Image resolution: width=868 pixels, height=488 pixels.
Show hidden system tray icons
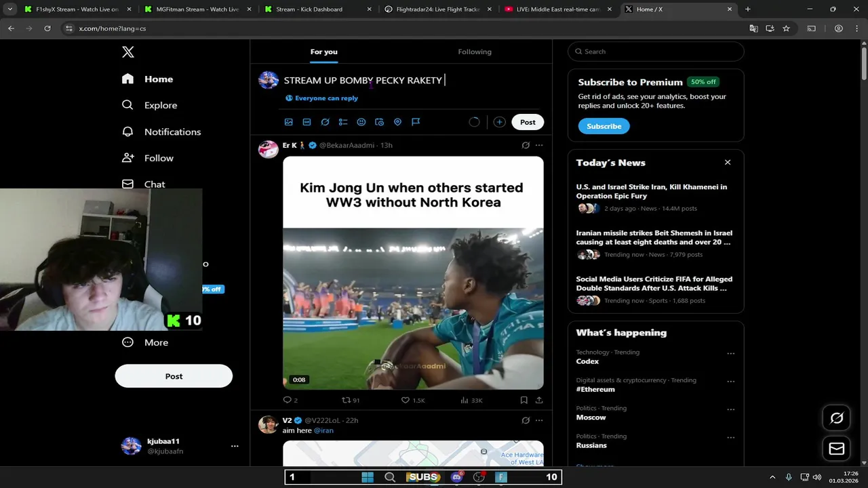(x=772, y=477)
